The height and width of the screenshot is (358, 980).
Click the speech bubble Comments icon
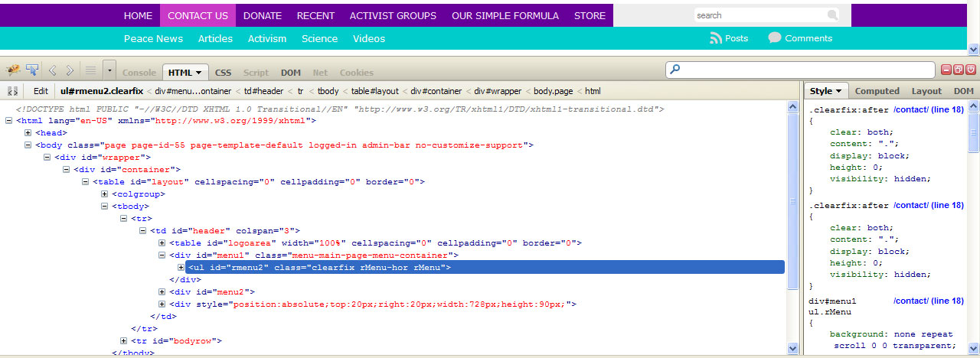(x=774, y=38)
